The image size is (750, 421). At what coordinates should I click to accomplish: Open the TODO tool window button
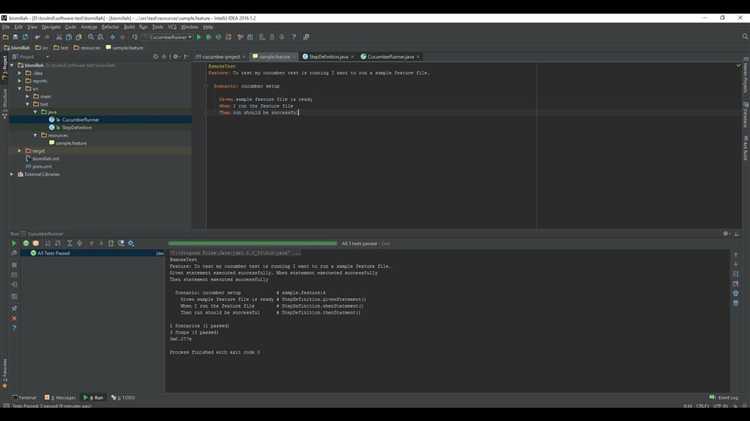123,398
